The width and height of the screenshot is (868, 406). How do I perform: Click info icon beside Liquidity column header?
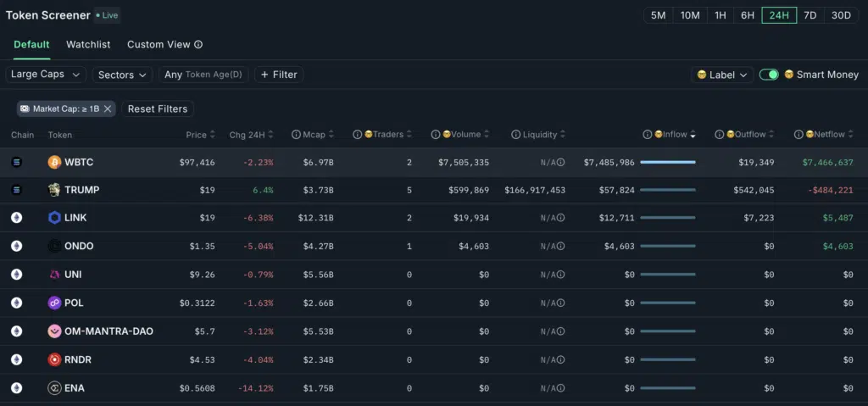[515, 135]
